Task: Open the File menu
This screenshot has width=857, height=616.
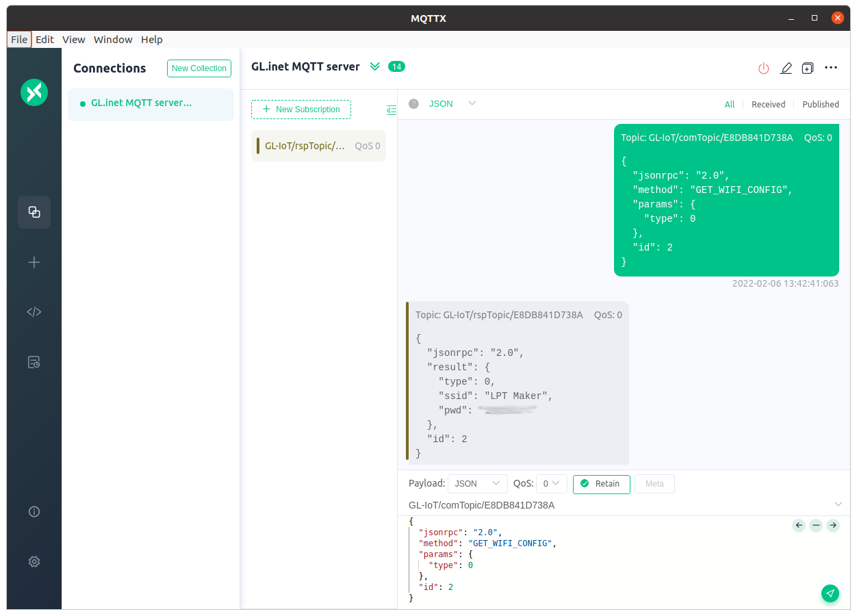Action: [19, 40]
